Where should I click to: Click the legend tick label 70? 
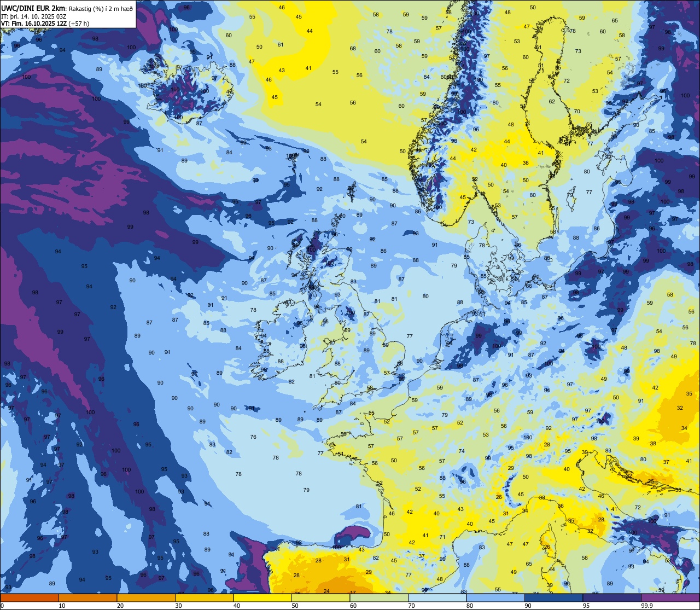[x=411, y=606]
